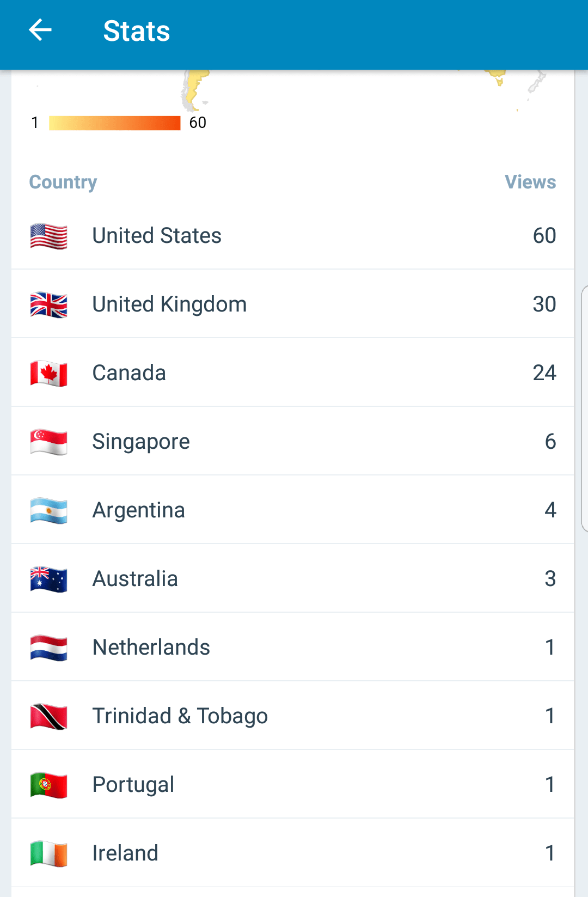588x897 pixels.
Task: Tap the yellow map region under header
Action: (x=193, y=87)
